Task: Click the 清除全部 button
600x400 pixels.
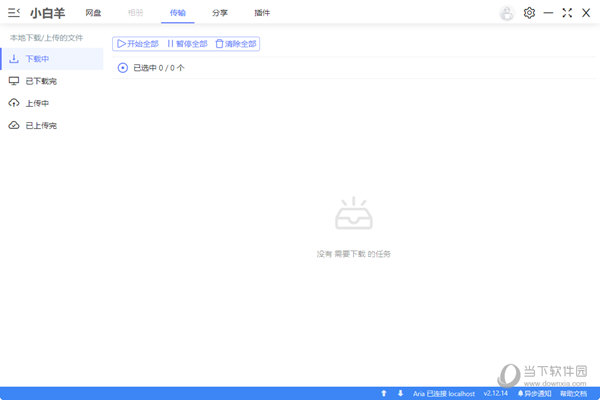Action: [236, 44]
